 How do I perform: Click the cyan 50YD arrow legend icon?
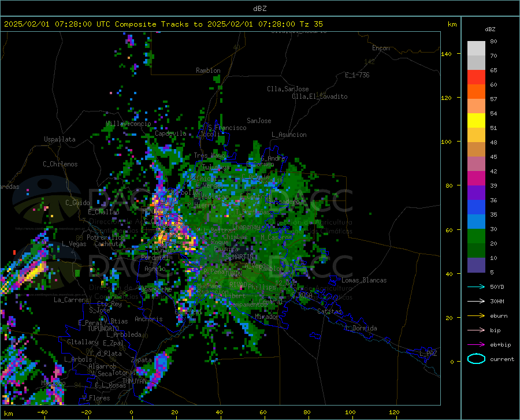click(x=476, y=287)
